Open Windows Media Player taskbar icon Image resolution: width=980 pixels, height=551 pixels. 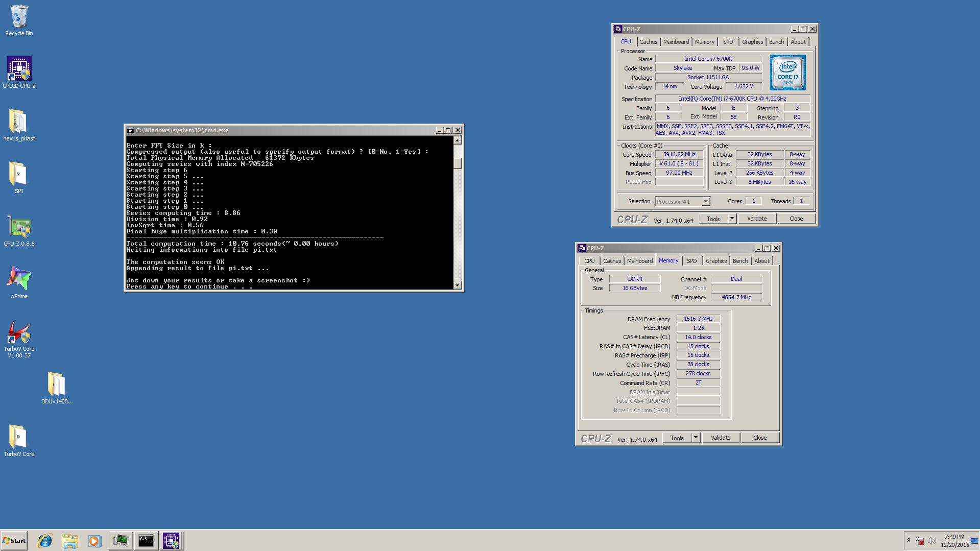94,541
